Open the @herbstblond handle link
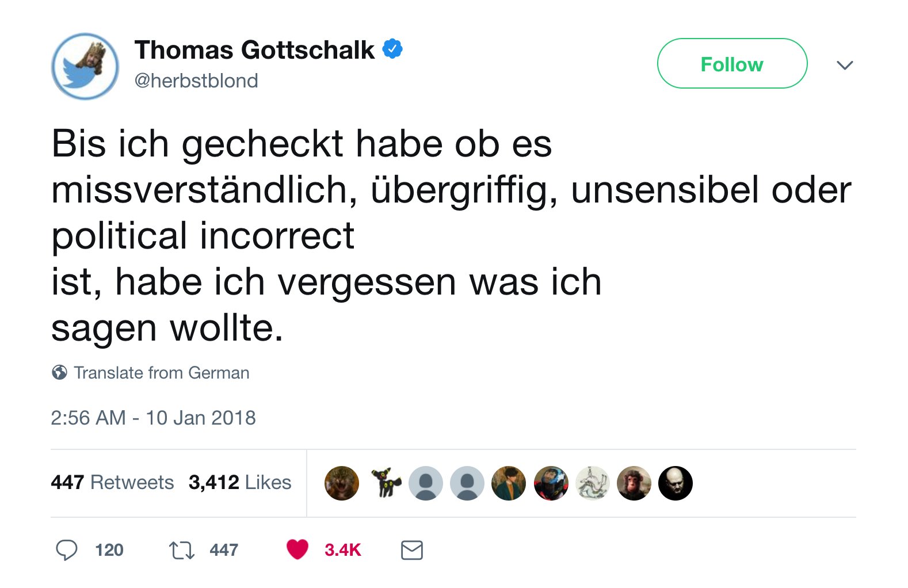Viewport: 908px width, 588px height. tap(196, 81)
